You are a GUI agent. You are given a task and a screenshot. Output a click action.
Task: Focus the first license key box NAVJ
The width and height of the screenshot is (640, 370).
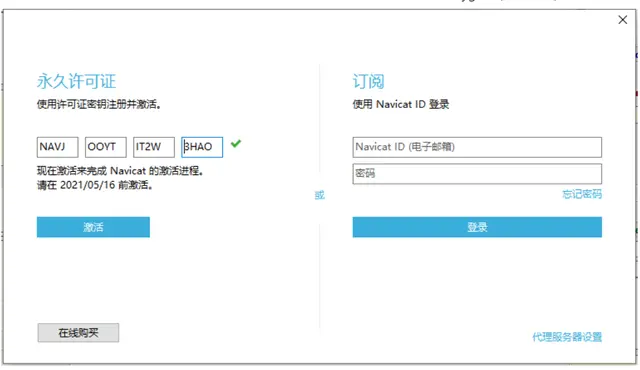(58, 147)
